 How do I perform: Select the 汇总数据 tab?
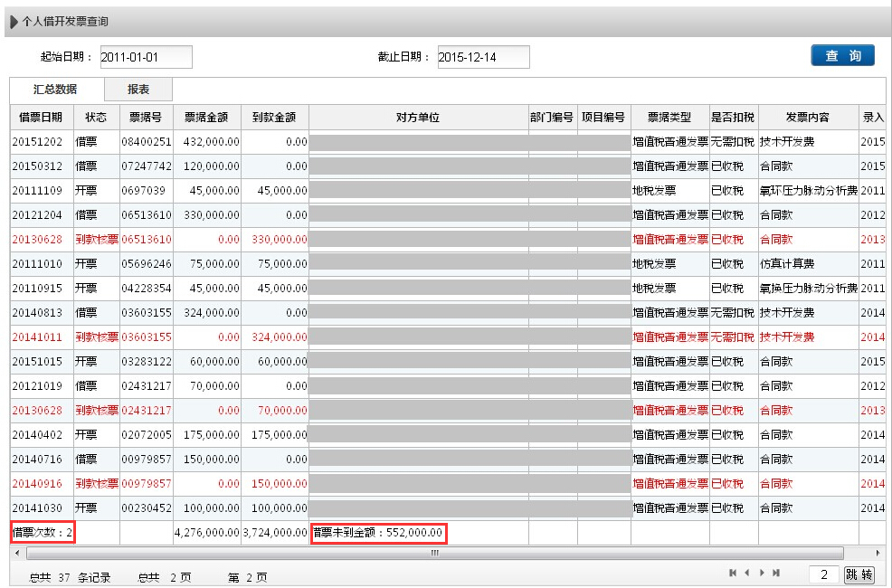[55, 90]
